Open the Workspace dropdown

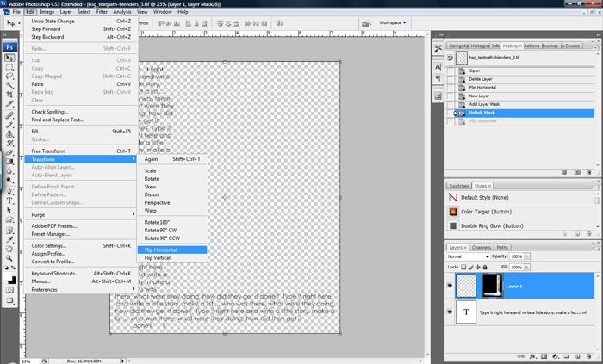[x=393, y=22]
